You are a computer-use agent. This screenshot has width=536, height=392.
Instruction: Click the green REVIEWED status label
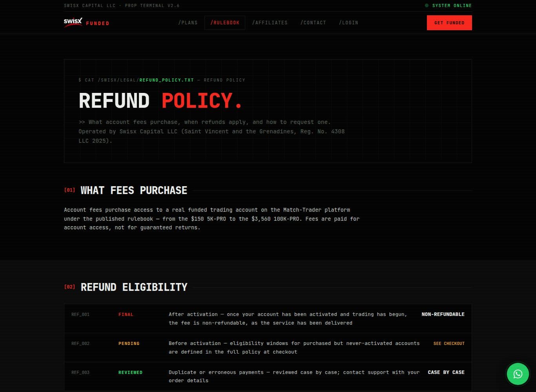tap(130, 372)
